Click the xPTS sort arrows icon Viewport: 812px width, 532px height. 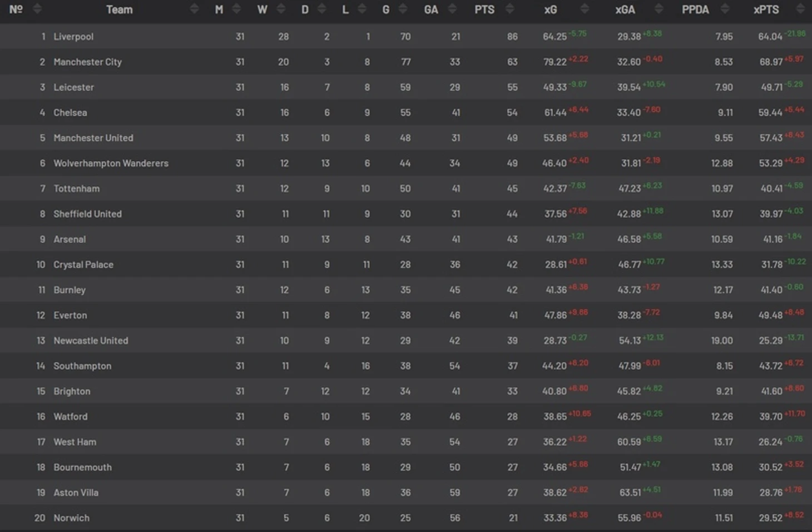coord(800,9)
